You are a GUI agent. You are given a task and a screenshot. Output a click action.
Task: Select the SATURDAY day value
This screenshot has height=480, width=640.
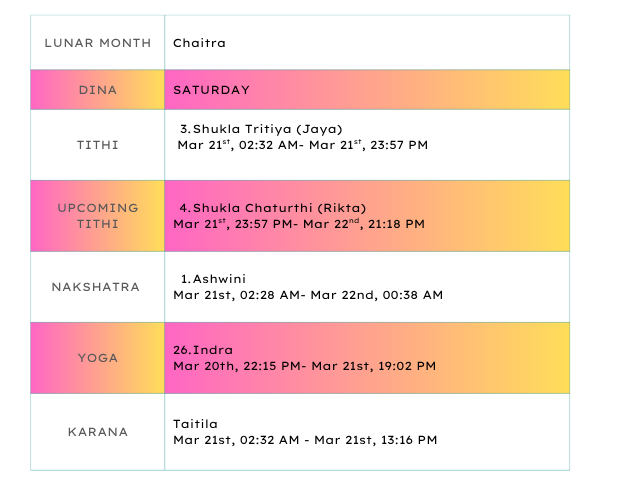(x=211, y=90)
